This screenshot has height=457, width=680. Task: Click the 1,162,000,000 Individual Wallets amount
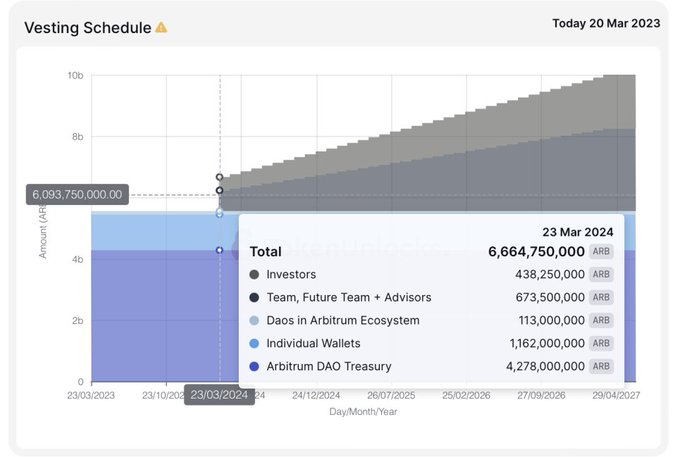click(x=547, y=343)
